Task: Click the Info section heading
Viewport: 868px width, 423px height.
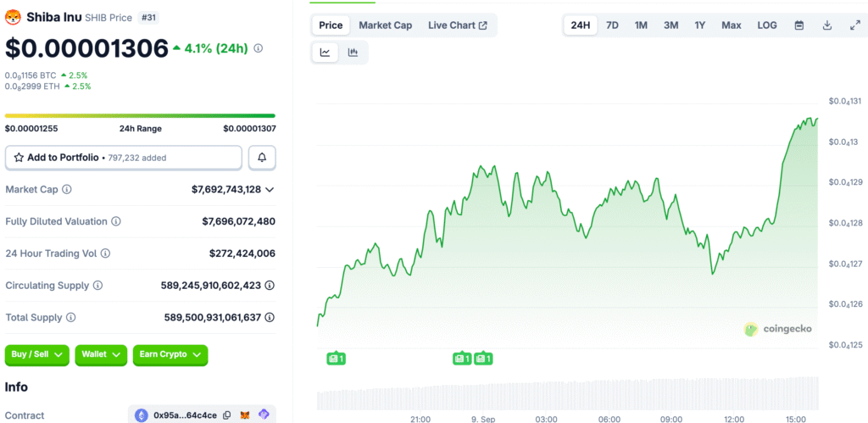Action: coord(17,387)
